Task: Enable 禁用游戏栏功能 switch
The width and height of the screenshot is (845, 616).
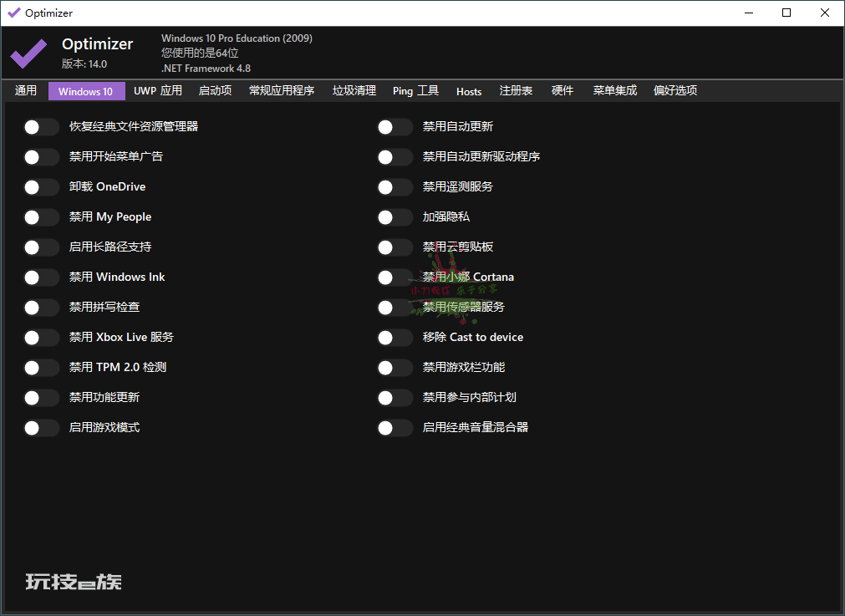Action: coord(395,368)
